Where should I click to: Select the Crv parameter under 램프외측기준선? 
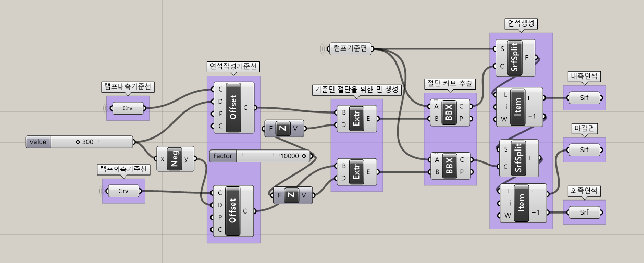(x=123, y=191)
